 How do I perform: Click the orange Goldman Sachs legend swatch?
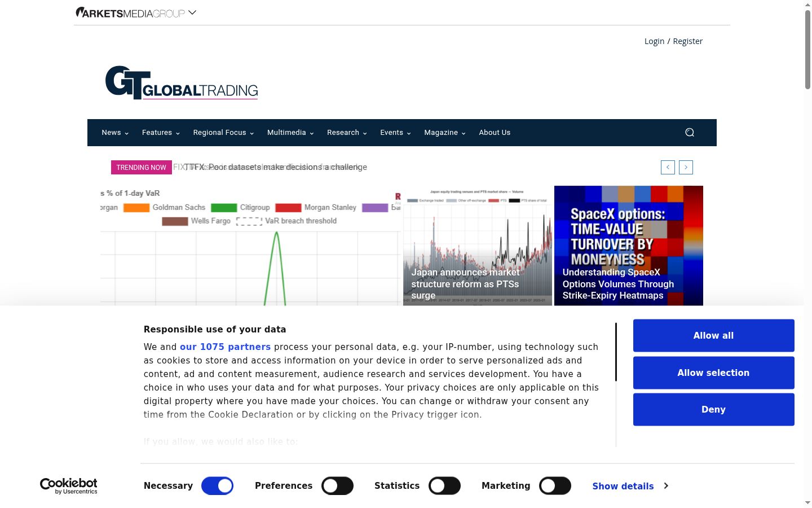tap(136, 208)
